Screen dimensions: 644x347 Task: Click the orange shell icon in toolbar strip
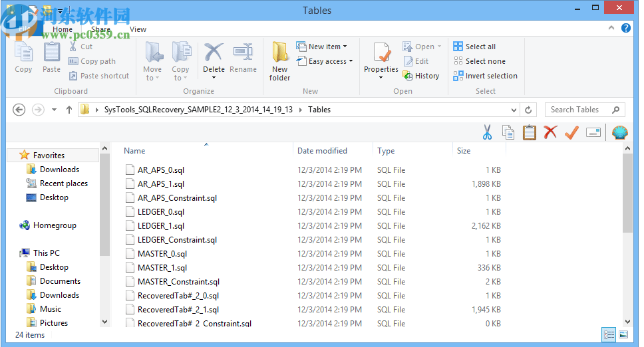point(620,132)
